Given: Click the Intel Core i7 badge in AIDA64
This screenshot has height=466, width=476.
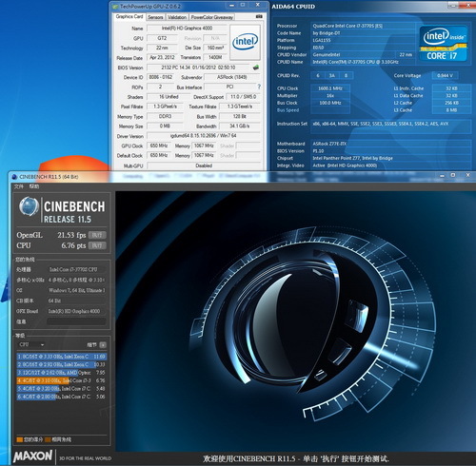Looking at the screenshot, I should (x=443, y=44).
